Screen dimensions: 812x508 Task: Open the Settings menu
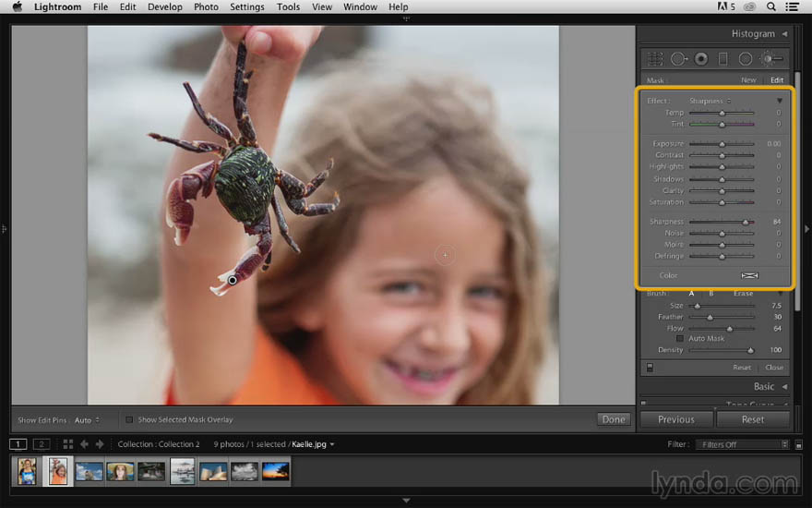click(247, 6)
